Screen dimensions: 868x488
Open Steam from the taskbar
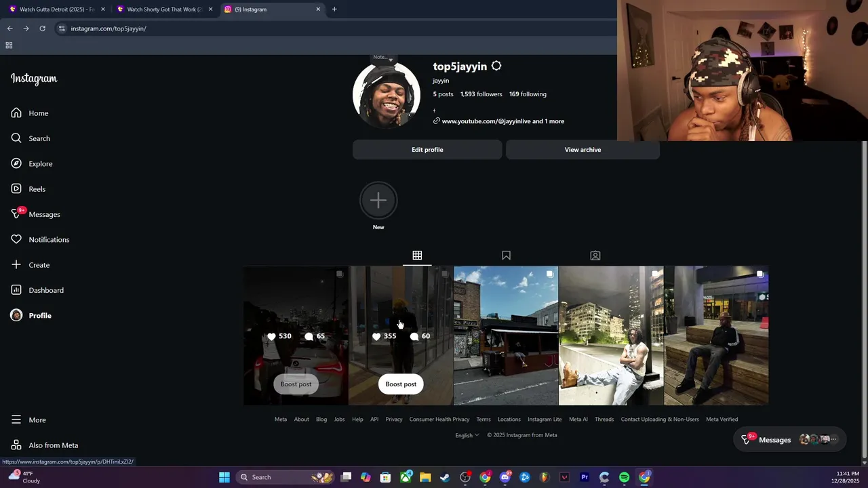(445, 477)
